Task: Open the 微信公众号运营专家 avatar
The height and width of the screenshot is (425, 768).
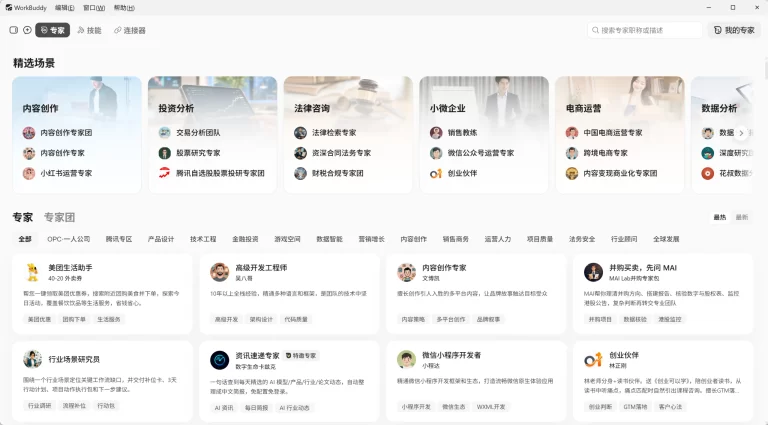Action: point(436,153)
